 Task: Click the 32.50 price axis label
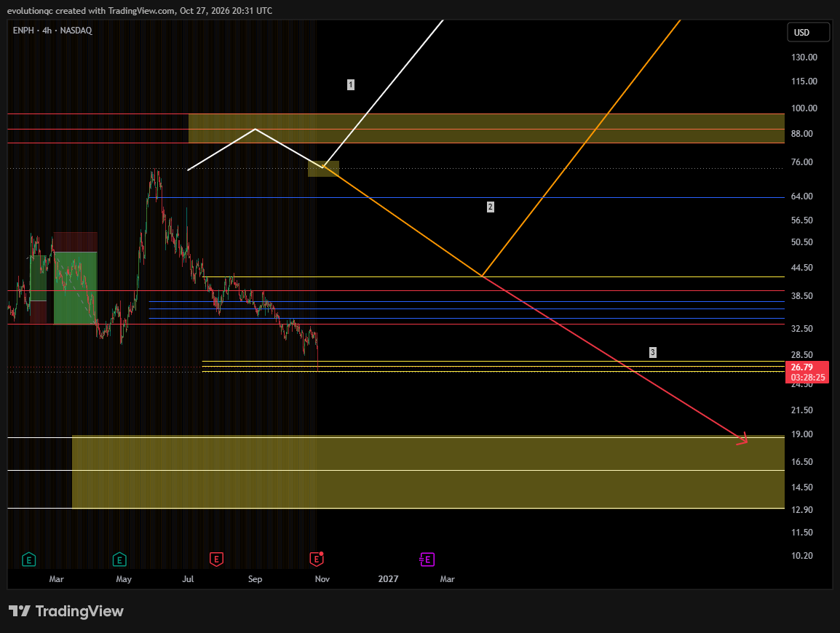pos(802,329)
